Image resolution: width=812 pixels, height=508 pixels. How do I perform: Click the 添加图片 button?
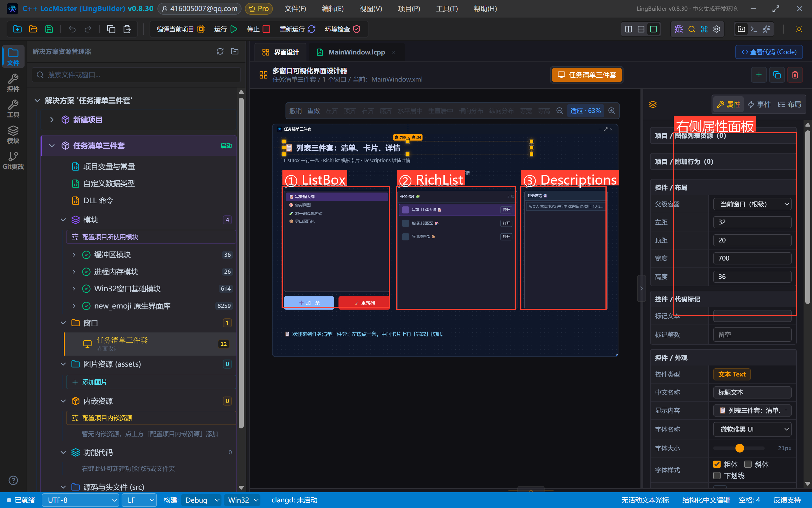(x=151, y=382)
